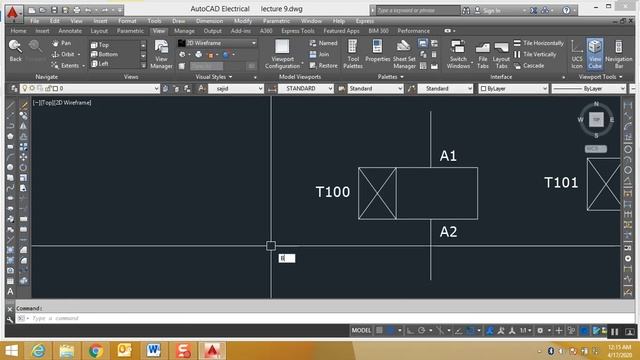Open Word from the taskbar
640x360 pixels.
click(x=153, y=351)
